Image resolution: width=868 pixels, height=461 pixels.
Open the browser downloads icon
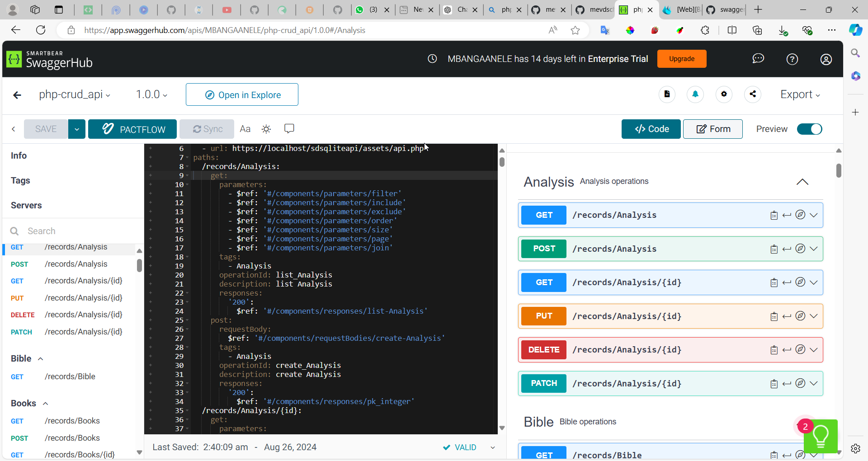783,30
